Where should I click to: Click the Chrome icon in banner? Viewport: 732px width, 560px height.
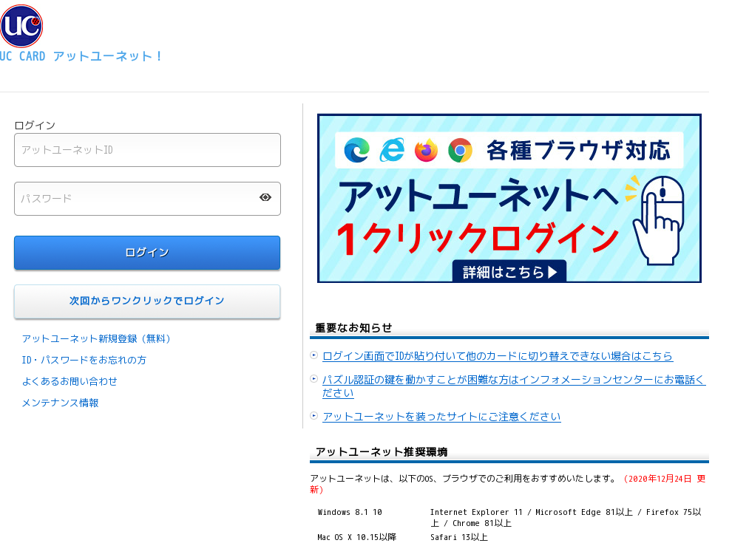(460, 150)
